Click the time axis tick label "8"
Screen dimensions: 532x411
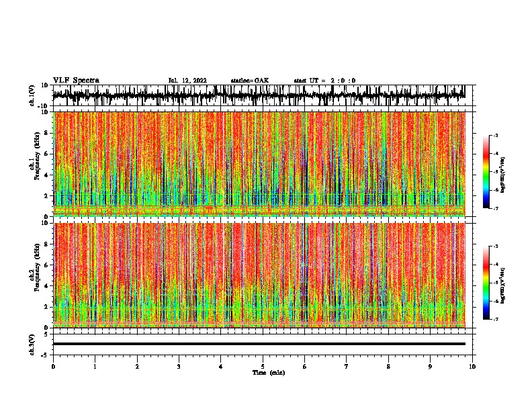point(388,367)
